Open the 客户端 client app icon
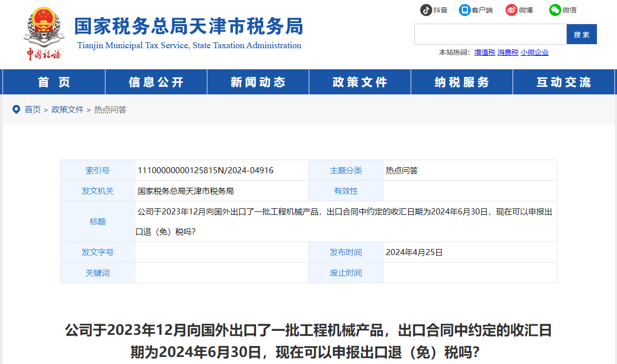The image size is (617, 364). (x=465, y=10)
